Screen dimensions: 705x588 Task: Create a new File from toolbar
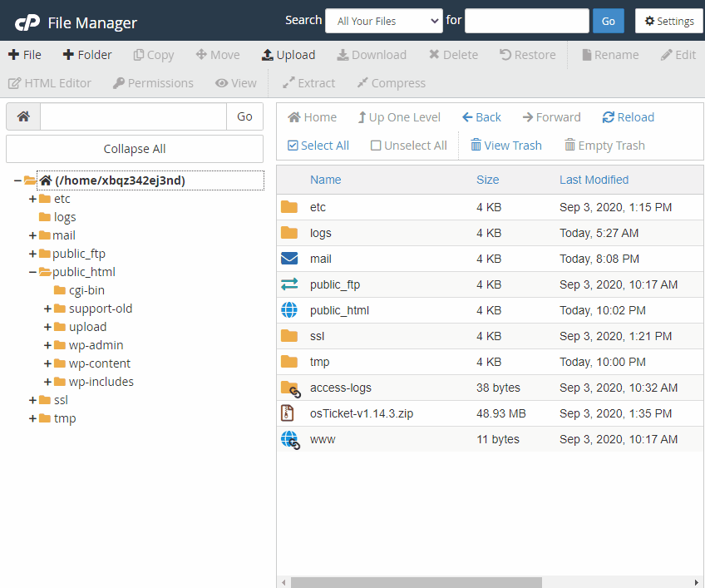[x=25, y=55]
